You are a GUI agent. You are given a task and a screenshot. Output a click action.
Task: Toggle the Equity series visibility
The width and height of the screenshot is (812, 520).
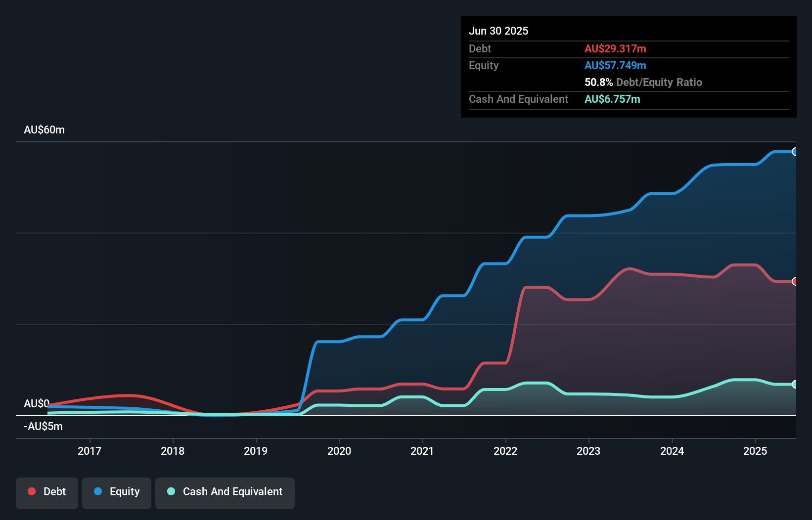[116, 492]
